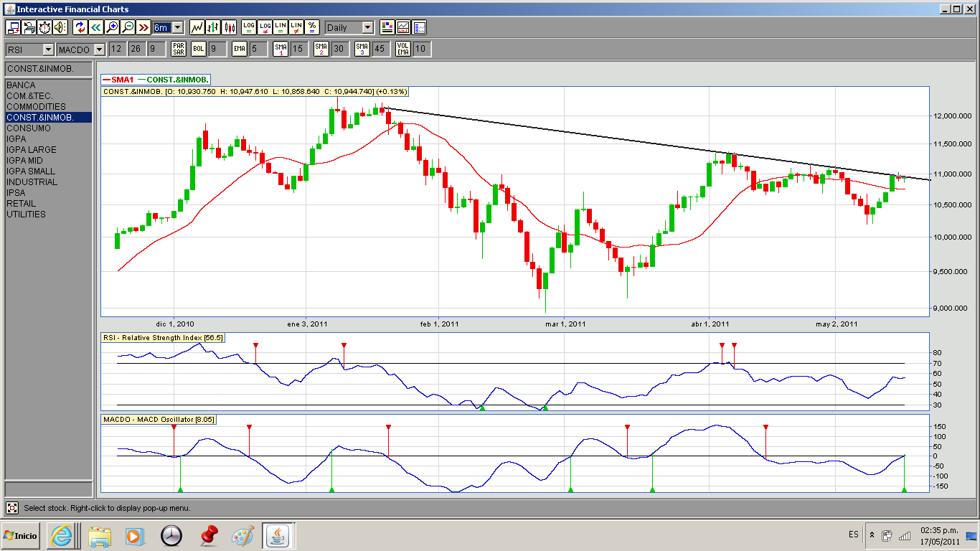Image resolution: width=980 pixels, height=551 pixels.
Task: Click the sound speaker icon
Action: (60, 27)
